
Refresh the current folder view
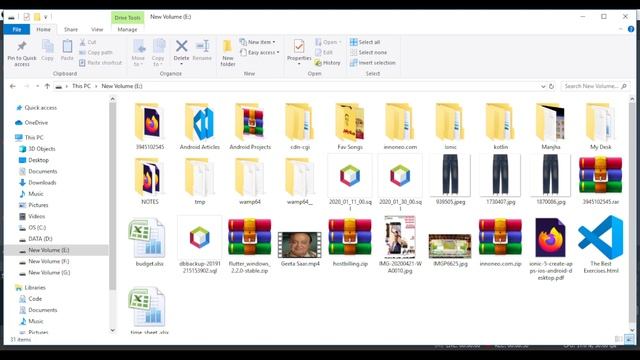click(551, 87)
